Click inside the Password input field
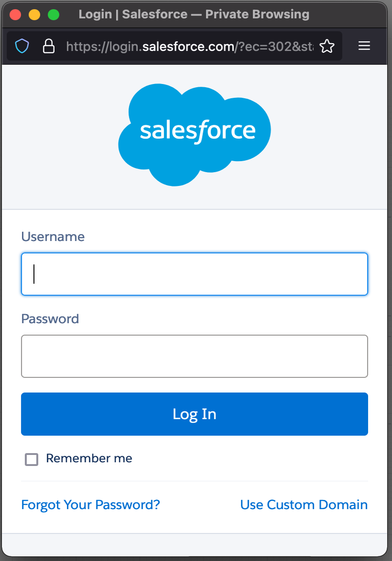The height and width of the screenshot is (561, 392). pos(195,356)
